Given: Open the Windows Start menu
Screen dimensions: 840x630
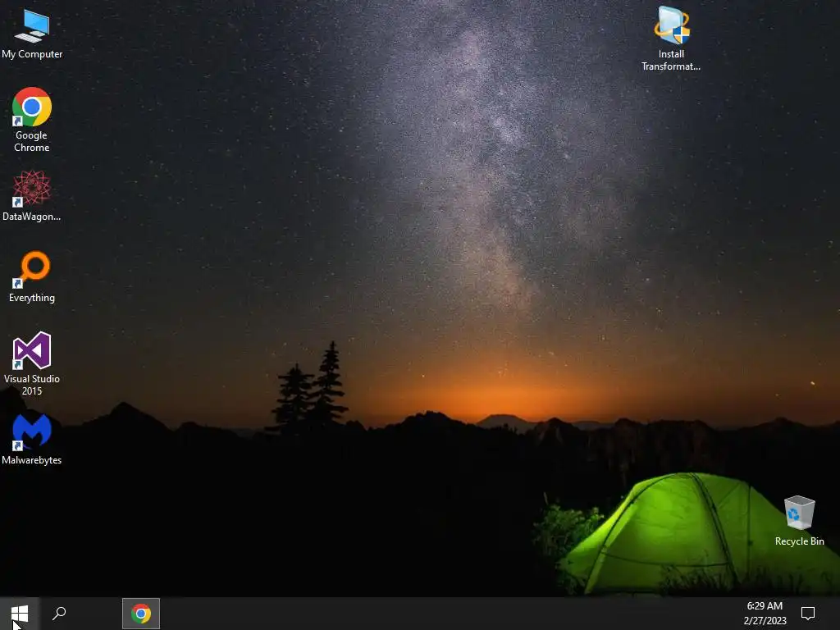Looking at the screenshot, I should click(x=20, y=614).
